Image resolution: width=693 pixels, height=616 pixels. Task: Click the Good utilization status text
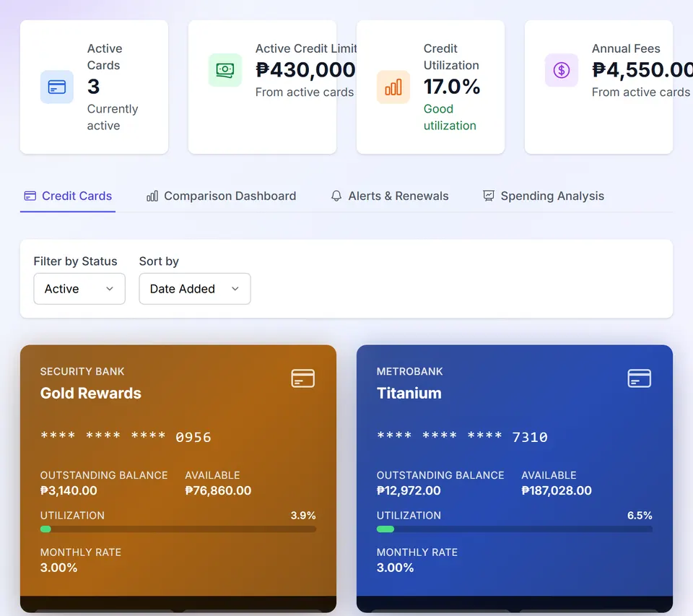coord(450,117)
